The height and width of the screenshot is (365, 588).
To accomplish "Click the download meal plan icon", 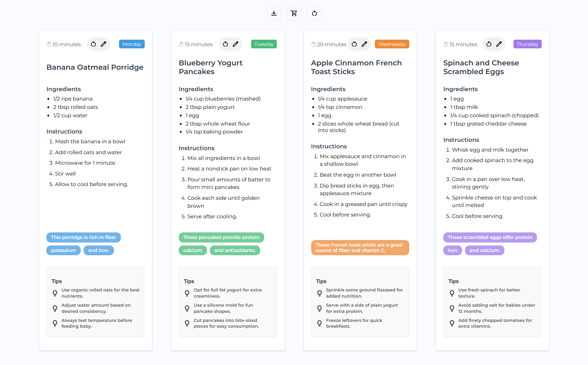I will [x=274, y=13].
